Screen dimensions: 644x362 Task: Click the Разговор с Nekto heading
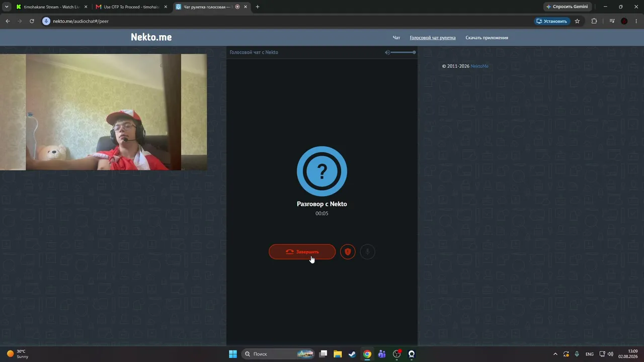click(x=322, y=204)
